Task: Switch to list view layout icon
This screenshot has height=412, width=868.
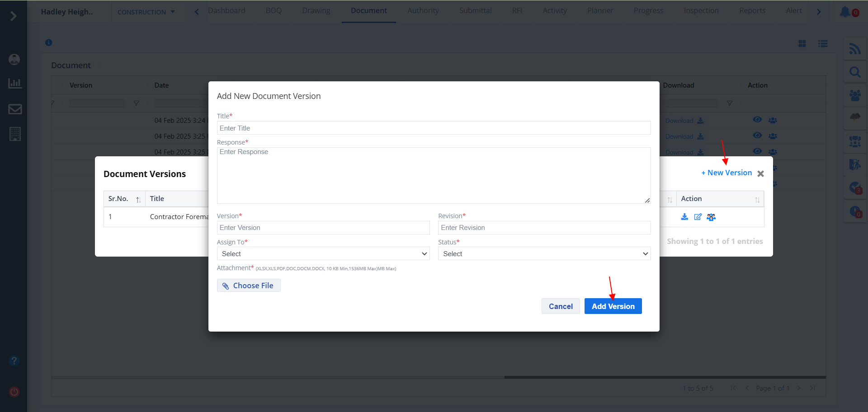Action: coord(823,43)
